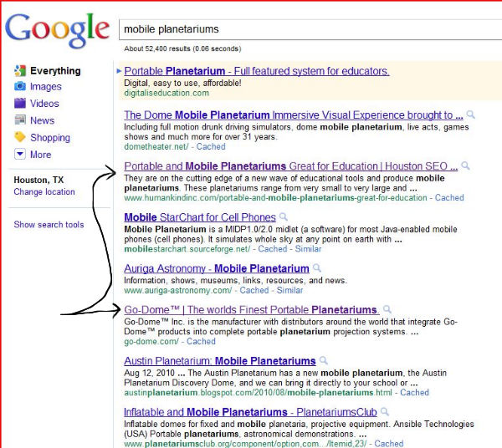Viewport: 502px width, 448px height.
Task: Click digitaliseducation.com ad URL text
Action: 166,93
